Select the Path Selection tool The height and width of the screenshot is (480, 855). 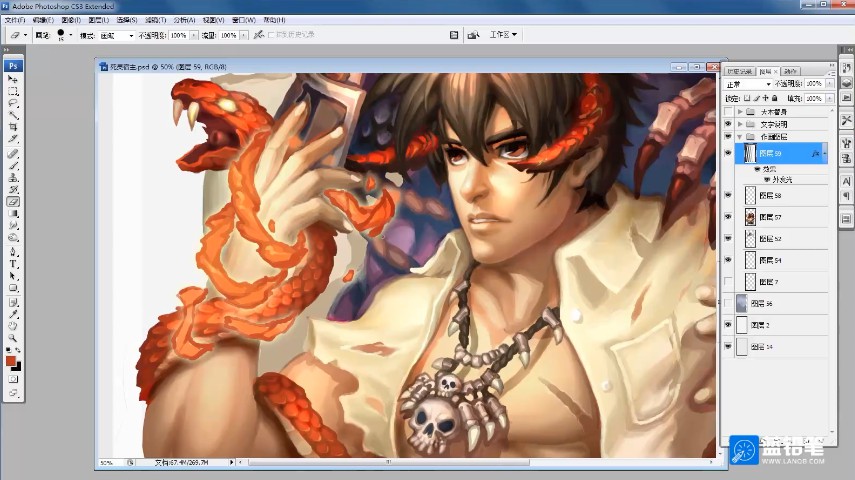tap(13, 276)
